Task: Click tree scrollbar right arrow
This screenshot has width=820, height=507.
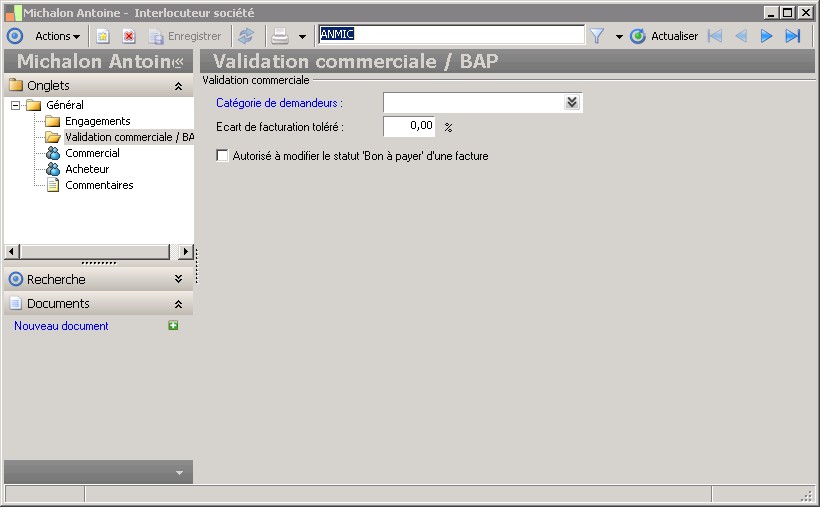Action: [185, 252]
